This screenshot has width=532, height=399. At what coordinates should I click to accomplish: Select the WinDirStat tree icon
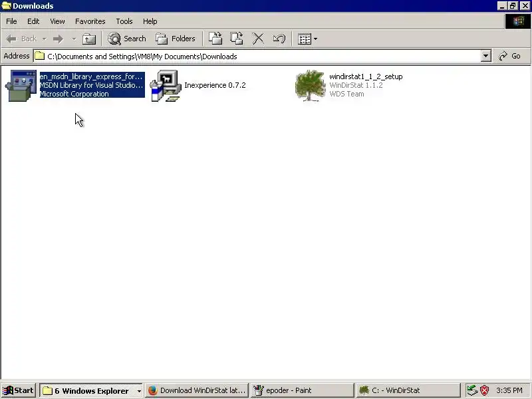point(310,86)
